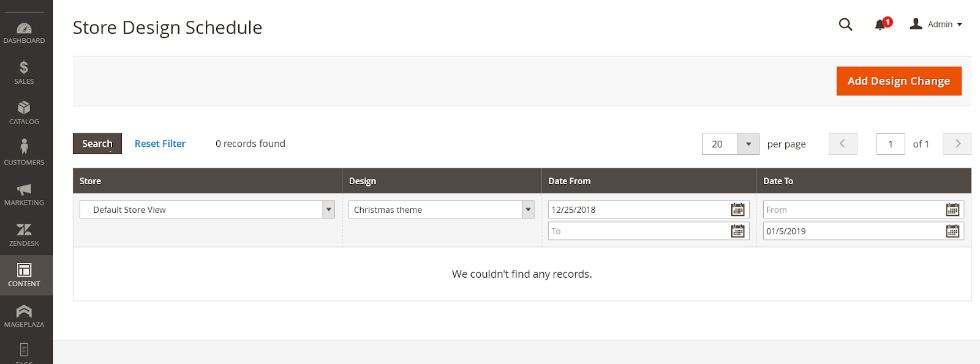
Task: Sort by the Store column header
Action: click(208, 181)
